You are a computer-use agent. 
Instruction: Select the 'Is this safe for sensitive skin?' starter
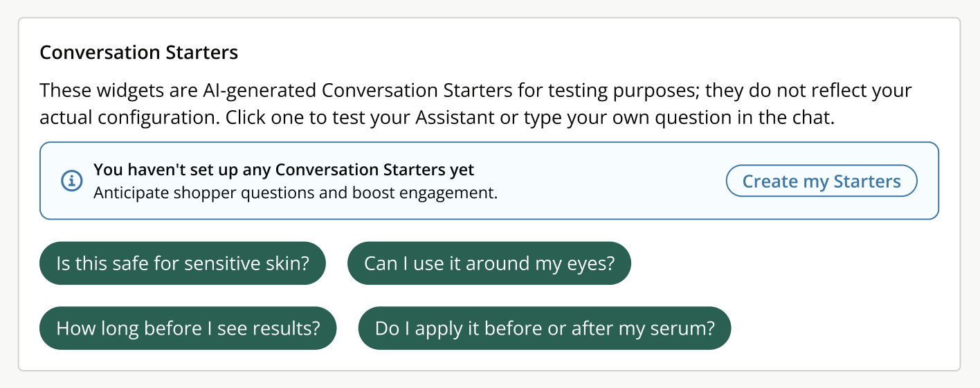[182, 263]
